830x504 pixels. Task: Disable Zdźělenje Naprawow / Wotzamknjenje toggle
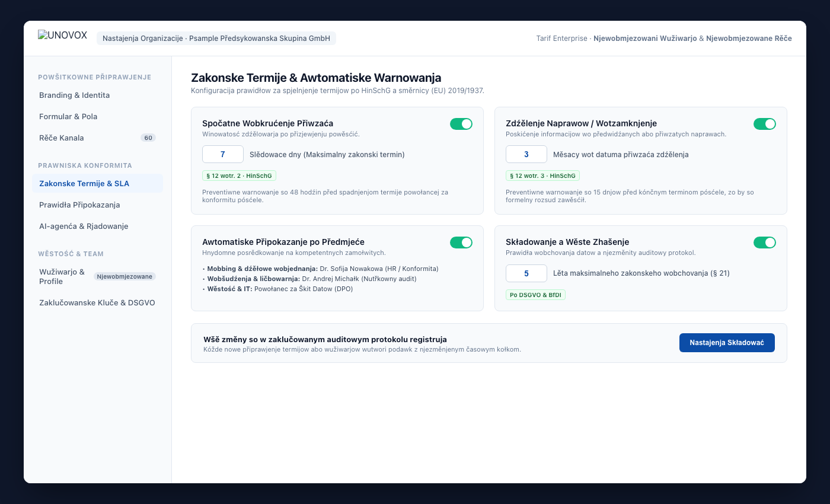click(x=765, y=124)
